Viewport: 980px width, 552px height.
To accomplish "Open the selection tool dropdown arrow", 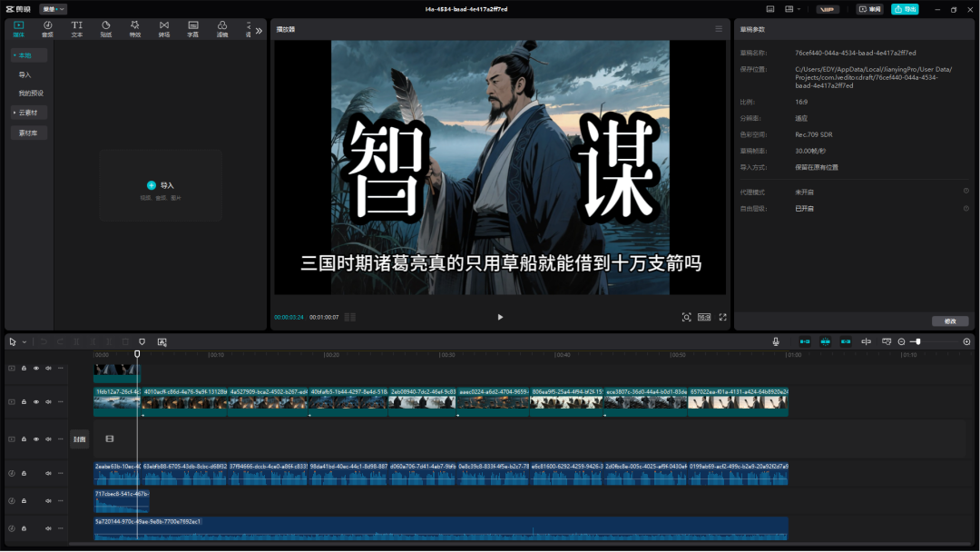I will point(24,342).
